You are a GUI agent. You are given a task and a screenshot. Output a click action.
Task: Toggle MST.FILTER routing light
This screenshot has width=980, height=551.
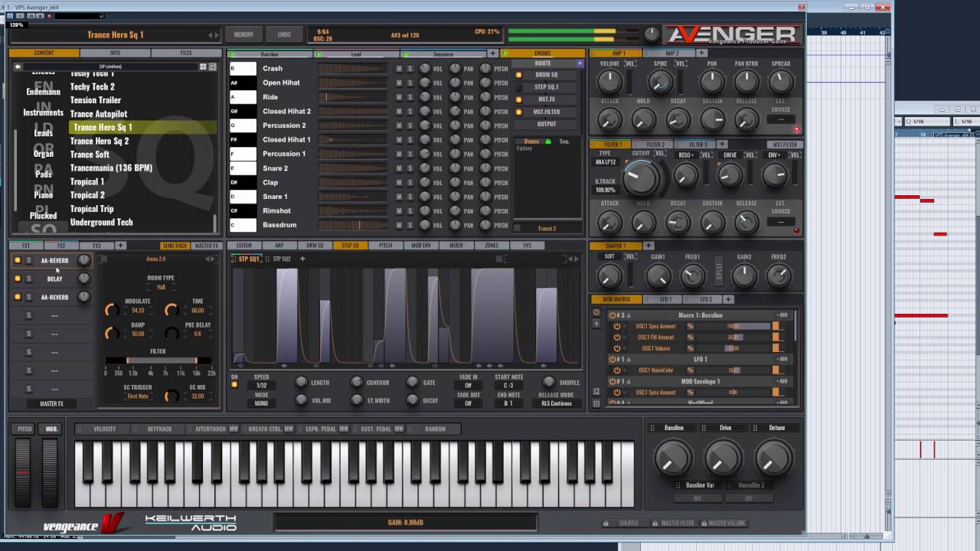(518, 112)
